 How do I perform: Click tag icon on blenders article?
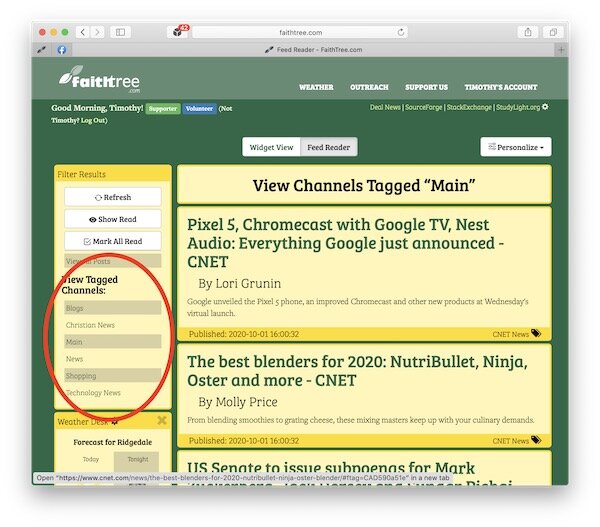(x=536, y=440)
